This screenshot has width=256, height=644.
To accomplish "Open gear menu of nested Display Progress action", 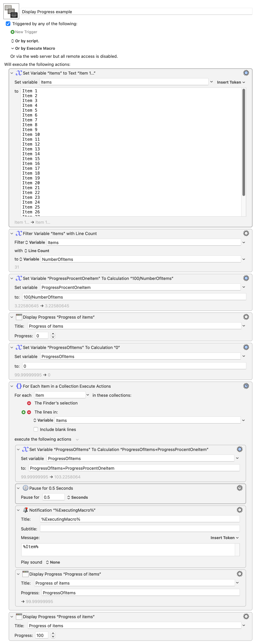I will tap(240, 574).
